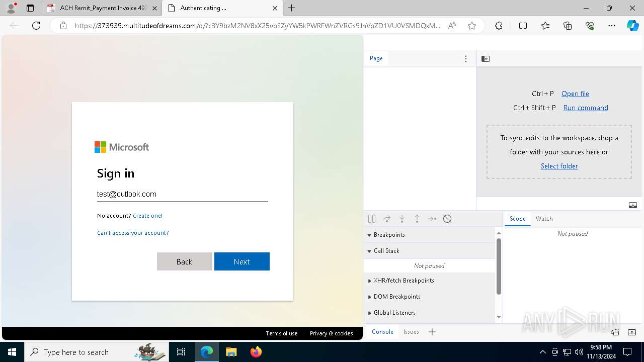Viewport: 644px width, 362px height.
Task: Open Task View on the taskbar
Action: [181, 352]
